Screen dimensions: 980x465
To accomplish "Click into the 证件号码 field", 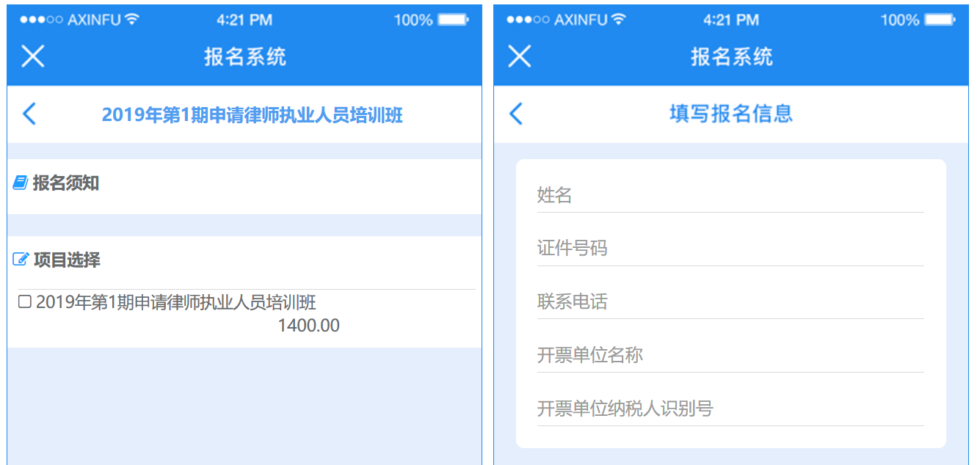I will 730,249.
